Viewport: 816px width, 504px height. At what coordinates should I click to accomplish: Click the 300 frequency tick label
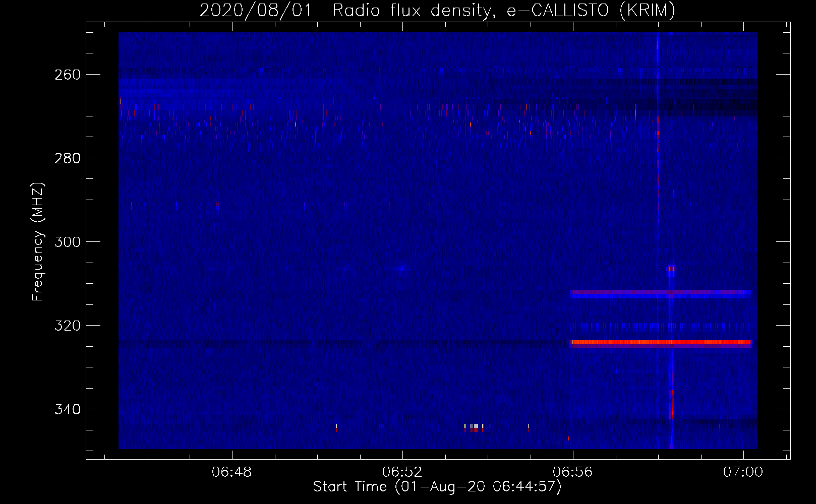(x=67, y=242)
